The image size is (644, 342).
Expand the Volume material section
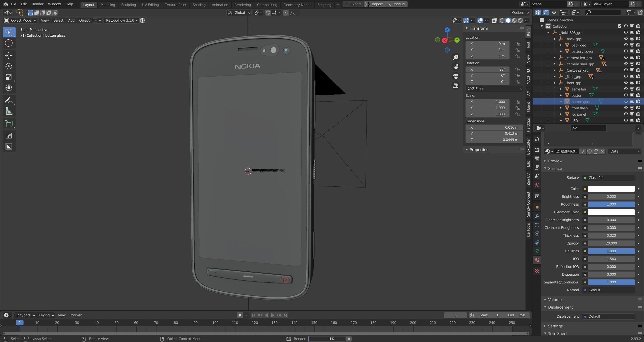point(555,300)
